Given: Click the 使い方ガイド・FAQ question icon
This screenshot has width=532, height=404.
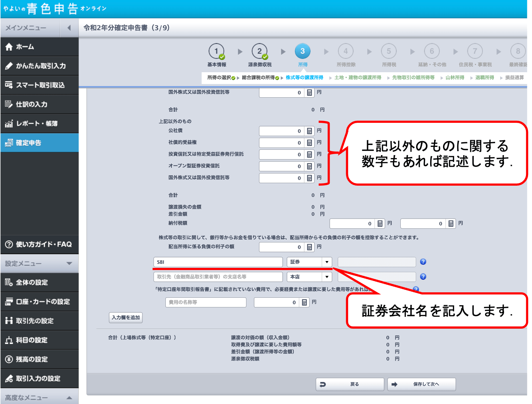Looking at the screenshot, I should pyautogui.click(x=9, y=245).
